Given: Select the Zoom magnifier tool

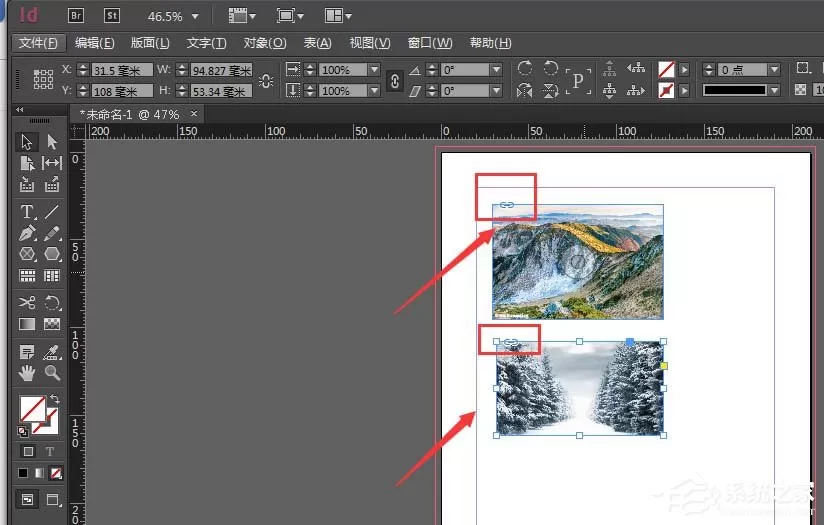Looking at the screenshot, I should [52, 373].
